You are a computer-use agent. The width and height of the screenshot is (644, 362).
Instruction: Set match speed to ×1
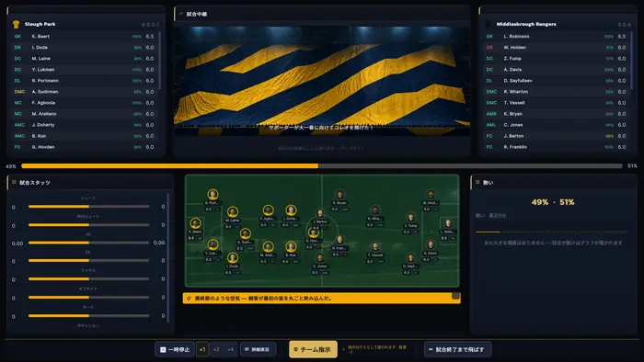coord(202,349)
